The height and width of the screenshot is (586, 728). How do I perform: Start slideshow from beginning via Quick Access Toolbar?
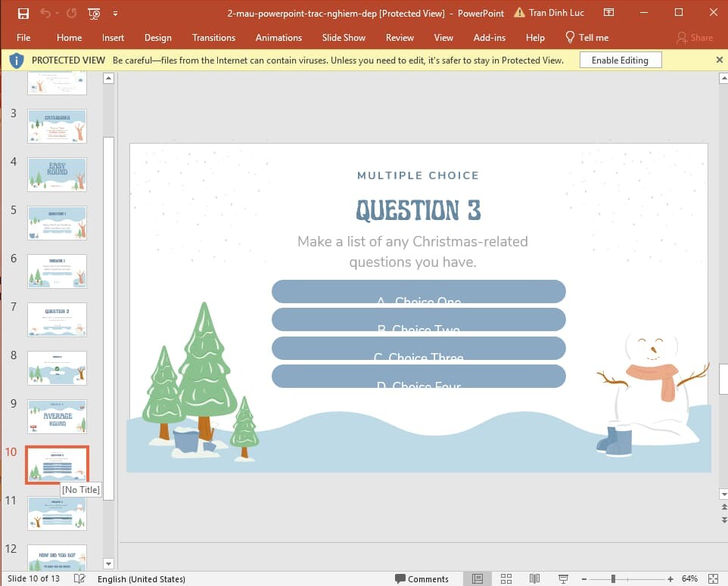tap(94, 13)
